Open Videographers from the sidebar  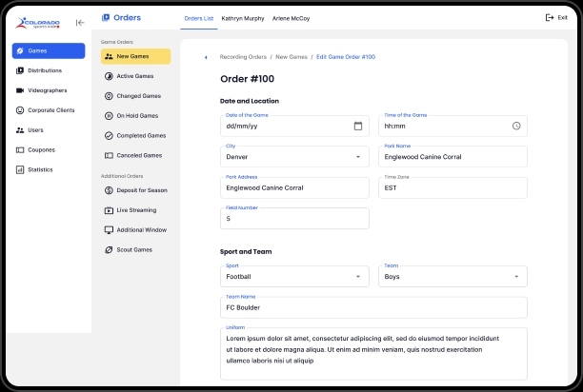(48, 90)
